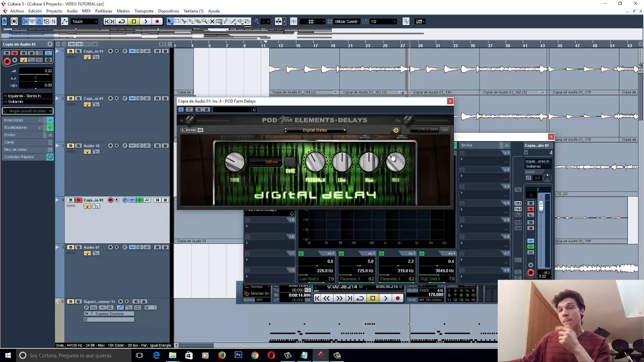Screen dimensions: 644x362
Task: Toggle Cycle loop in the top toolbar
Action: pos(121,21)
